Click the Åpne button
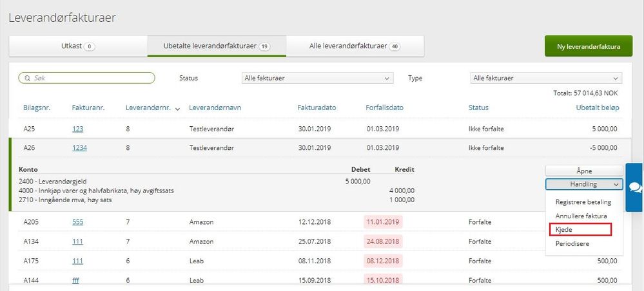644x291 pixels. [584, 171]
